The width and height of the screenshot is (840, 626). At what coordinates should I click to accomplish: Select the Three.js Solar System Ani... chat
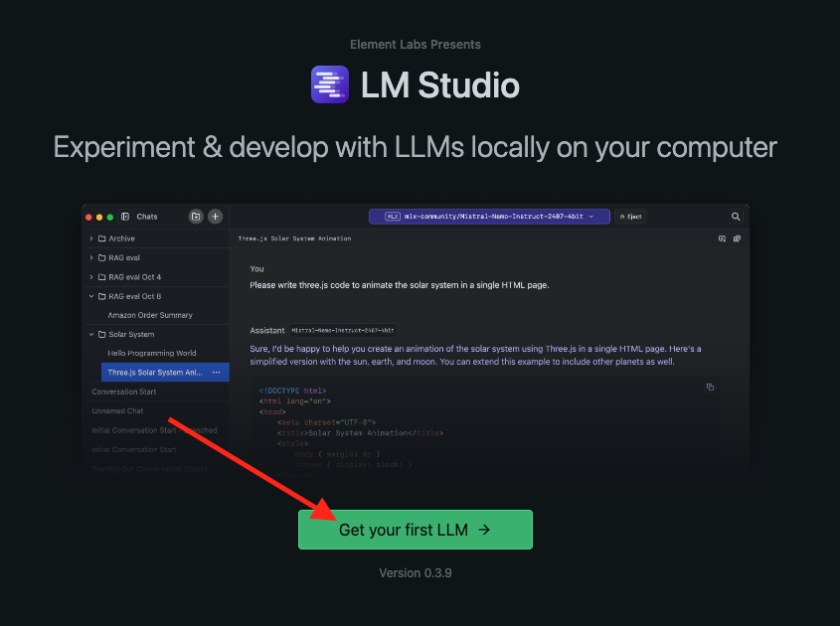pos(165,373)
